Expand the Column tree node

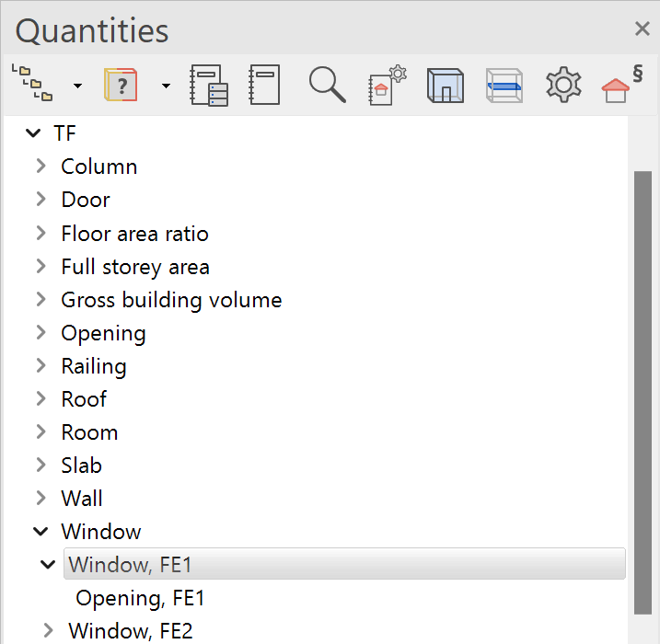[x=41, y=167]
